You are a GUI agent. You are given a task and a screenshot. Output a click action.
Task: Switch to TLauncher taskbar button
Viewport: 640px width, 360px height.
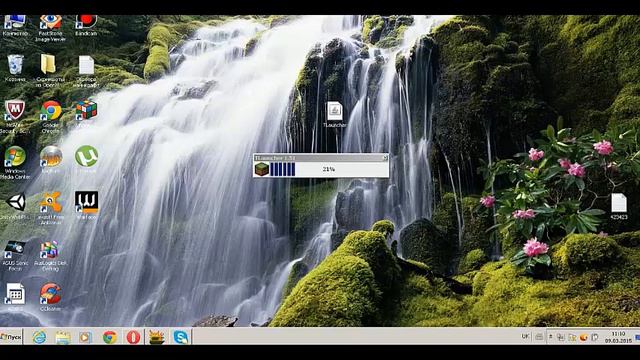[x=156, y=337]
